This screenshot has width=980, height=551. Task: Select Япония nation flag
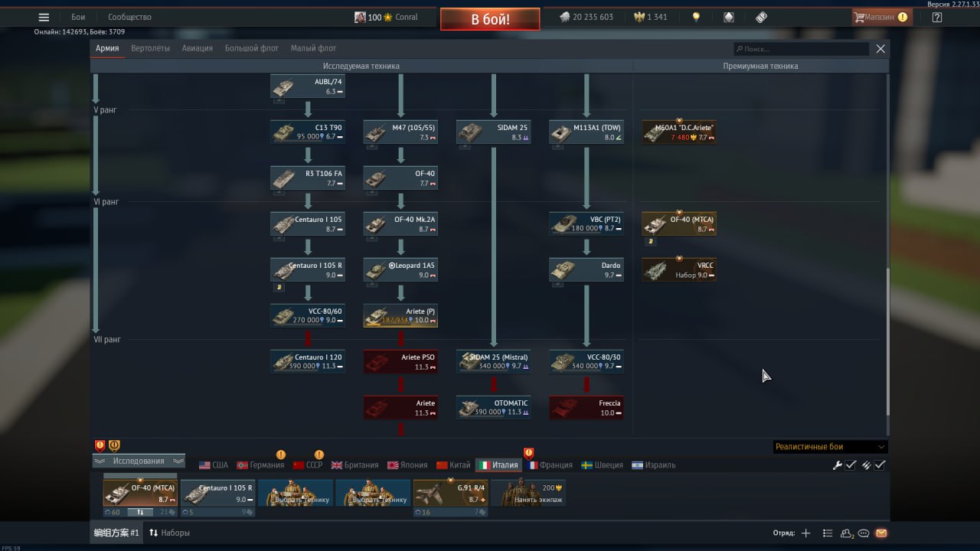407,465
